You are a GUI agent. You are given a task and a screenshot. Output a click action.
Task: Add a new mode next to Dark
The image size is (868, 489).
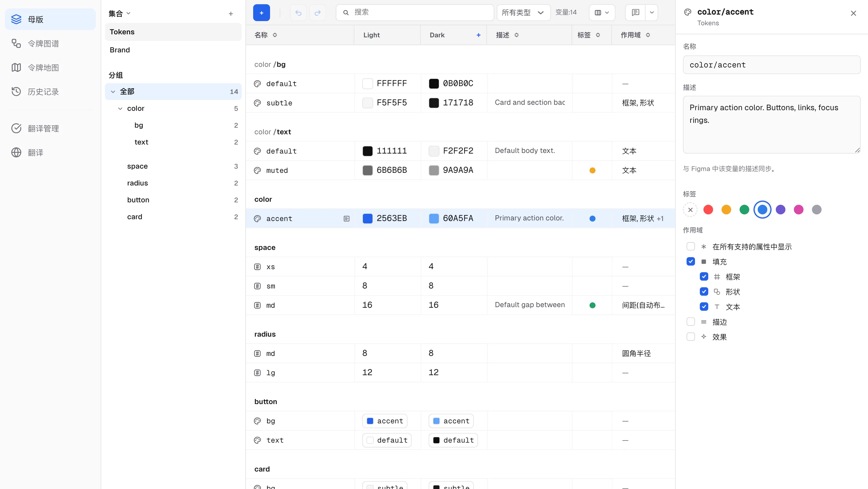click(x=479, y=35)
